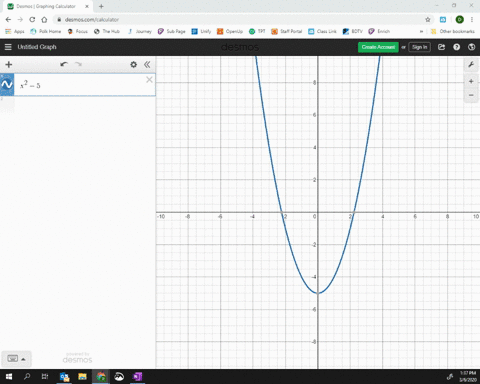The image size is (480, 384).
Task: Expand keypad with up arrow
Action: click(x=23, y=359)
